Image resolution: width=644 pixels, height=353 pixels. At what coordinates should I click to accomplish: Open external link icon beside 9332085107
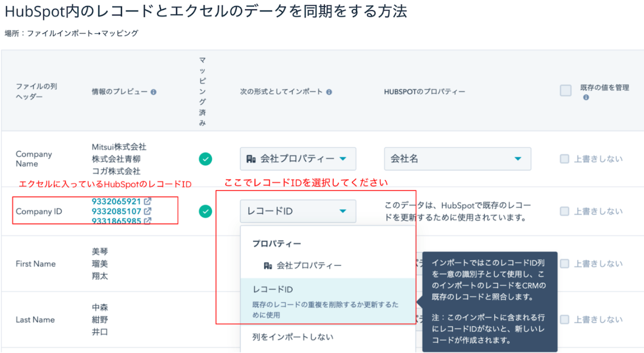point(147,211)
